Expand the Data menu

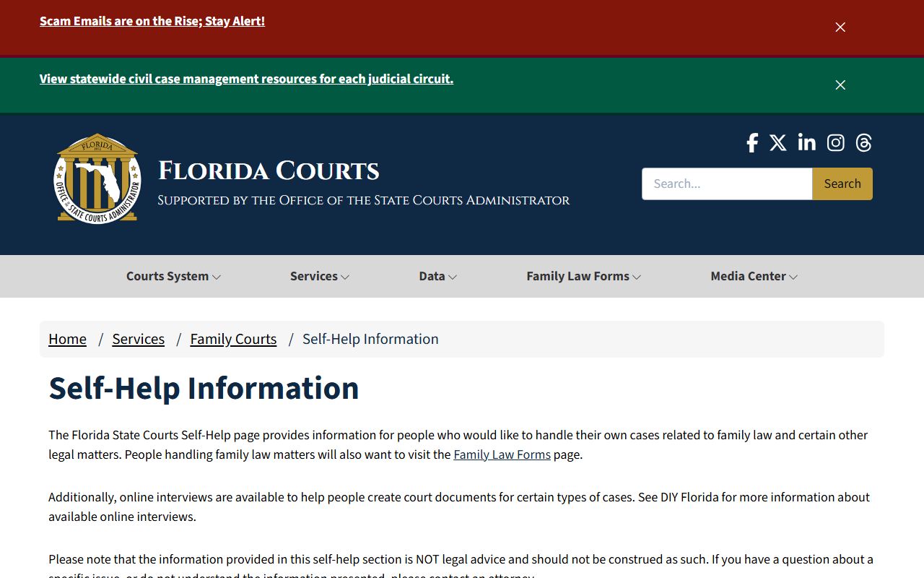437,276
